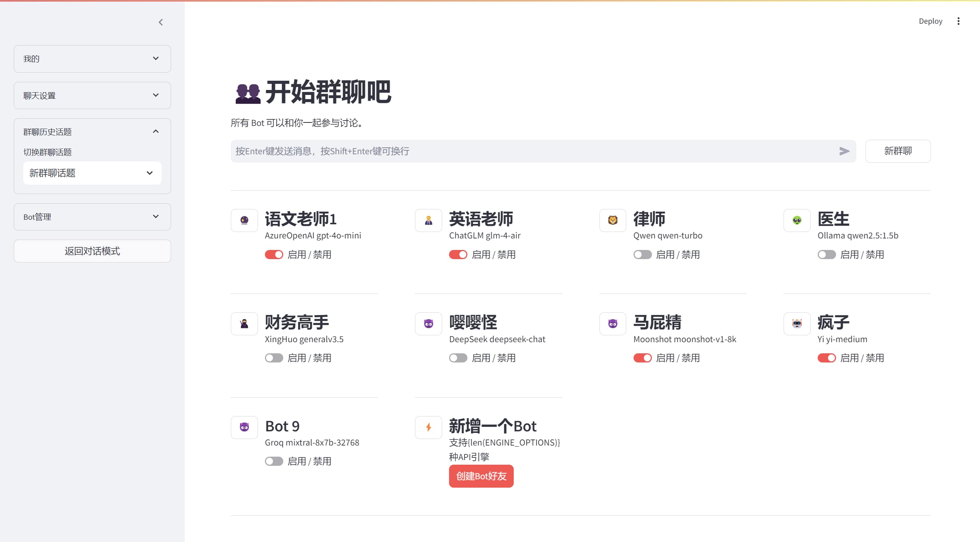Click the 财务高手 ninja avatar
The image size is (980, 542).
pyautogui.click(x=244, y=324)
